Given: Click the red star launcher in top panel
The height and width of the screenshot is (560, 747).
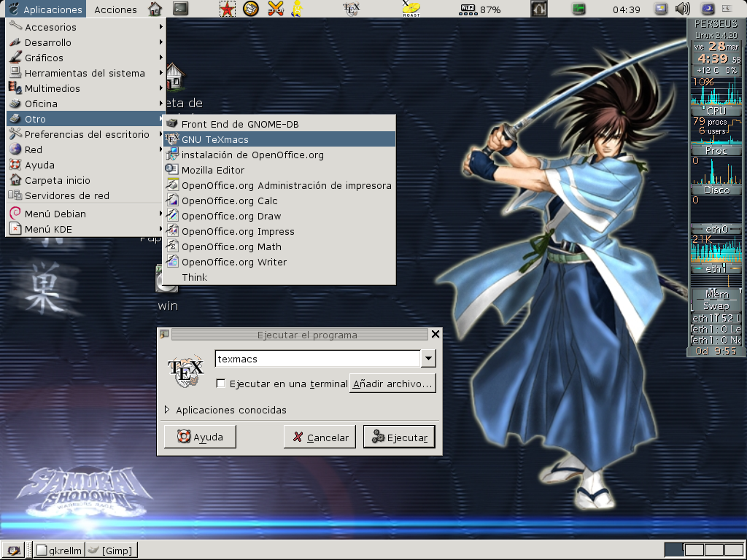Looking at the screenshot, I should [228, 9].
